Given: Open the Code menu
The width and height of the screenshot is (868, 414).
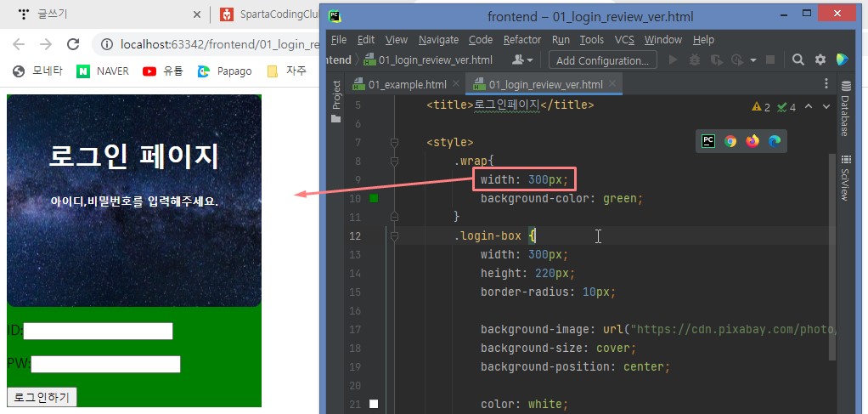Looking at the screenshot, I should 481,40.
